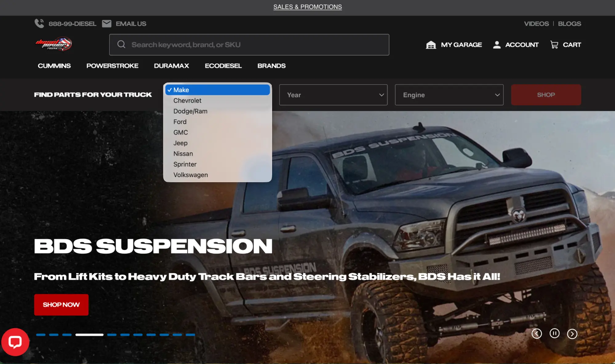Open the shopping cart icon
Screen dimensions: 615x364
(554, 45)
